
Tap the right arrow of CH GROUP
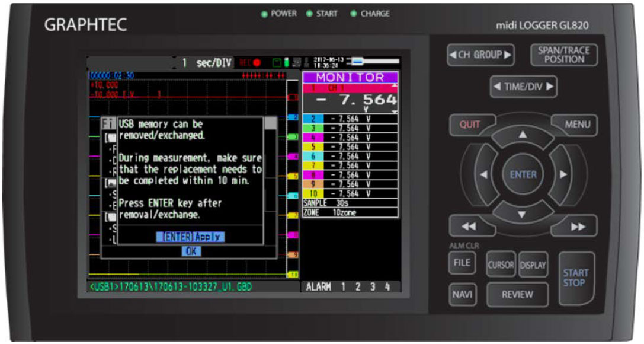(x=508, y=55)
